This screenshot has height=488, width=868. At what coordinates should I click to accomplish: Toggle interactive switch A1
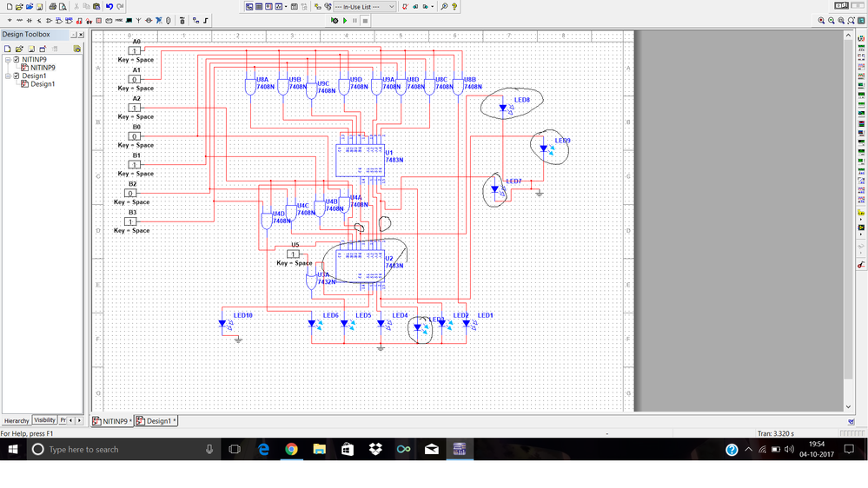click(x=134, y=80)
